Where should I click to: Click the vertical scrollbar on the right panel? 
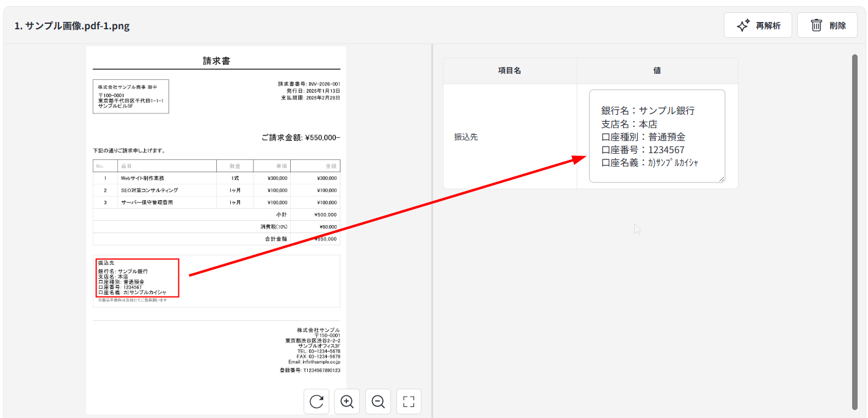855,232
